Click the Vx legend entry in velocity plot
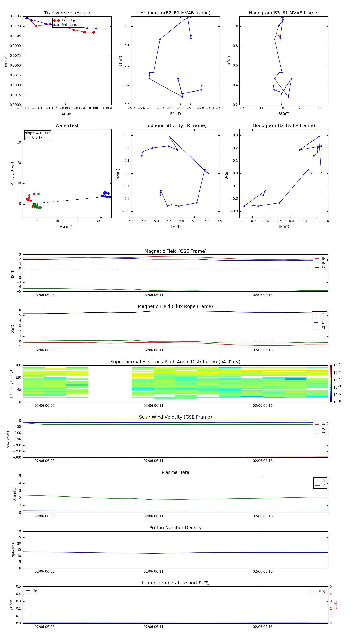The width and height of the screenshot is (351, 644). (x=320, y=424)
